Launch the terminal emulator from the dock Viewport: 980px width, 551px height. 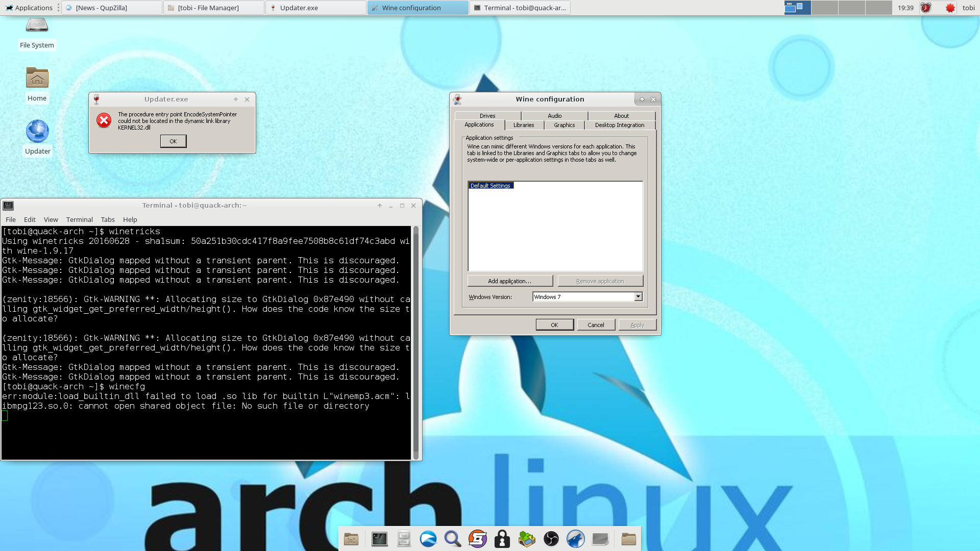[x=379, y=539]
